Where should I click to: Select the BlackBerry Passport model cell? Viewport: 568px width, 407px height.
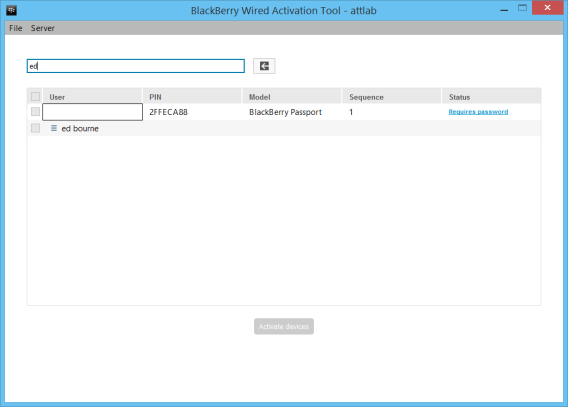285,112
